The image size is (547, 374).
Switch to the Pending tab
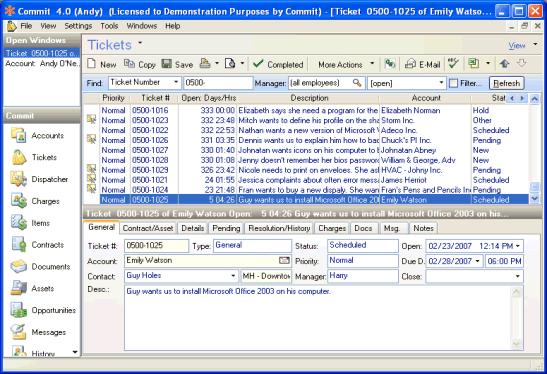click(226, 228)
